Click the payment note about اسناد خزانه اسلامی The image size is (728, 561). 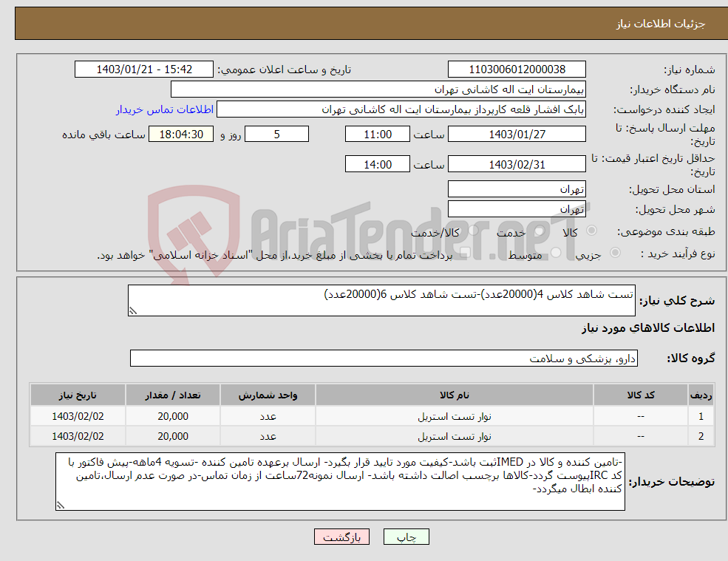coord(274,255)
